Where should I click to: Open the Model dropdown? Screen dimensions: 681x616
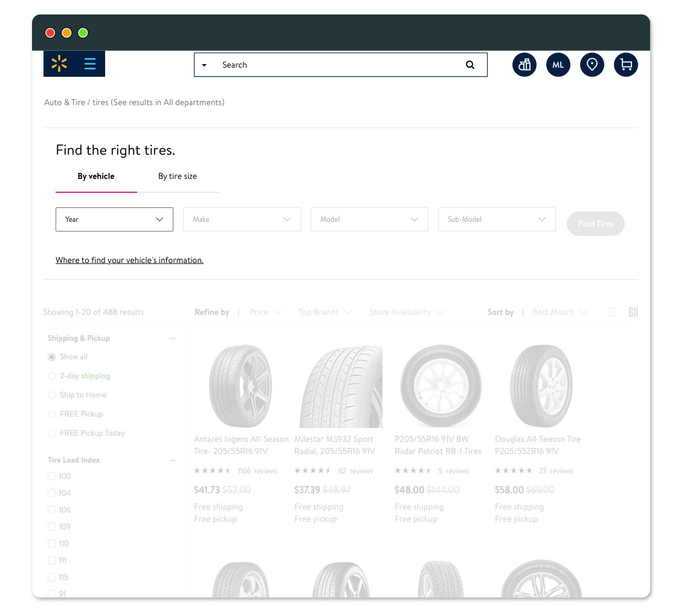pyautogui.click(x=369, y=219)
